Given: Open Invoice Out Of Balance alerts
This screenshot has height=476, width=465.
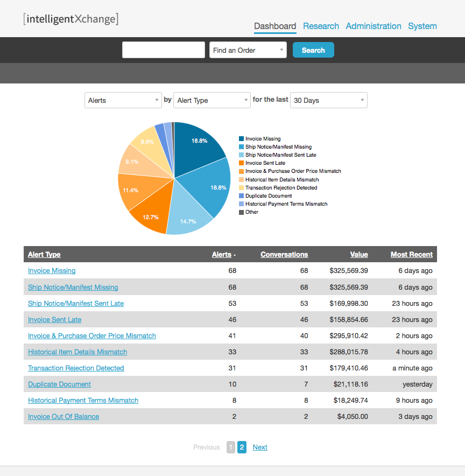Looking at the screenshot, I should point(63,416).
